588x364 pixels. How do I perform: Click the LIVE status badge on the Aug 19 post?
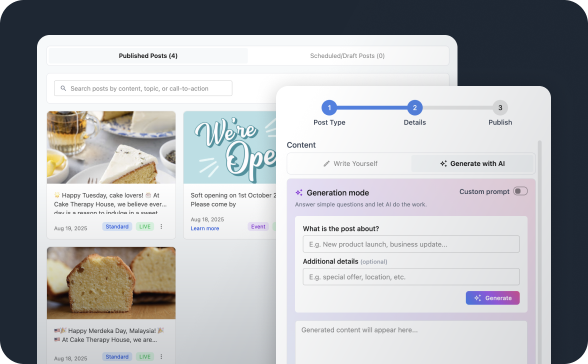pos(144,226)
